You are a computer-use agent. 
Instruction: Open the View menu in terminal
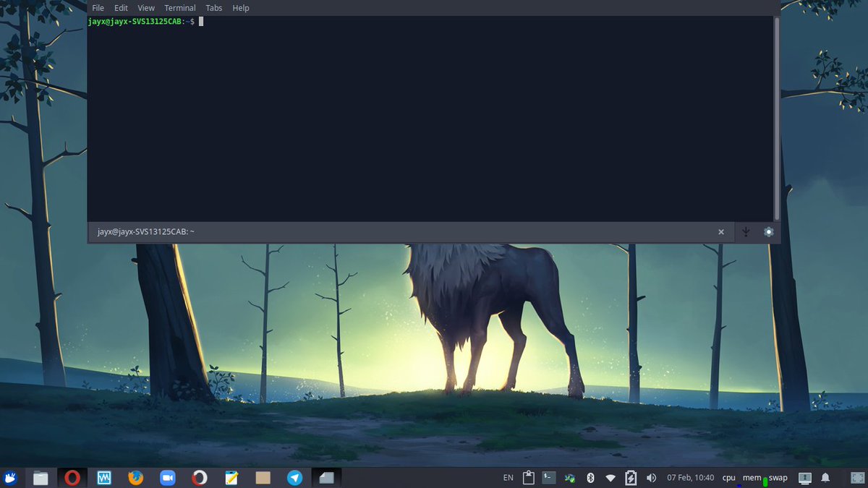[146, 8]
